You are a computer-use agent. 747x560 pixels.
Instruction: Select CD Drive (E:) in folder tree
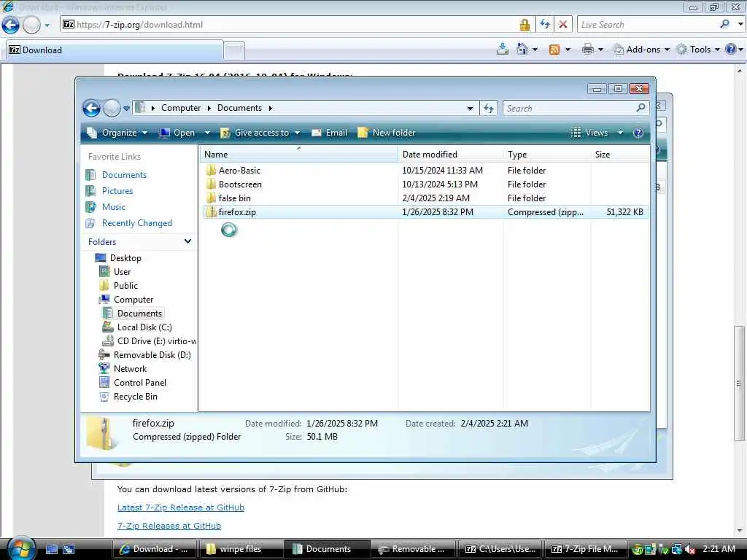[156, 341]
